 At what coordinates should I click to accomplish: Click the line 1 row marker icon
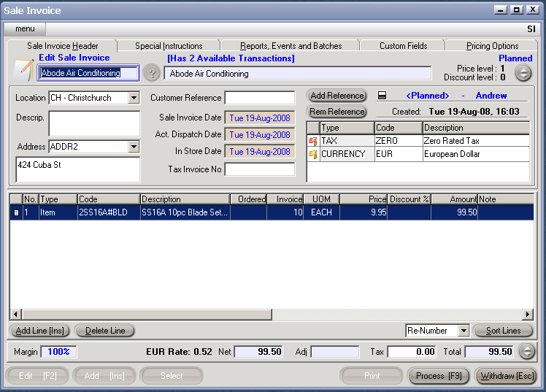pyautogui.click(x=16, y=212)
